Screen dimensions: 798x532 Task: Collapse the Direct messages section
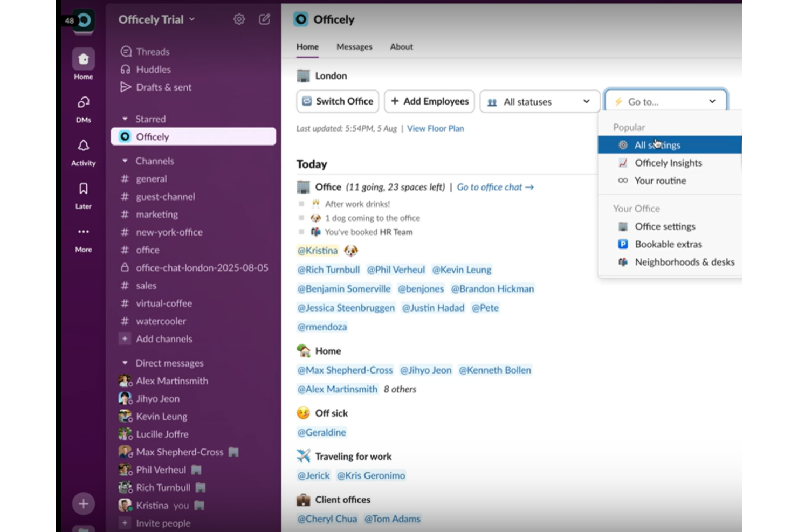125,363
